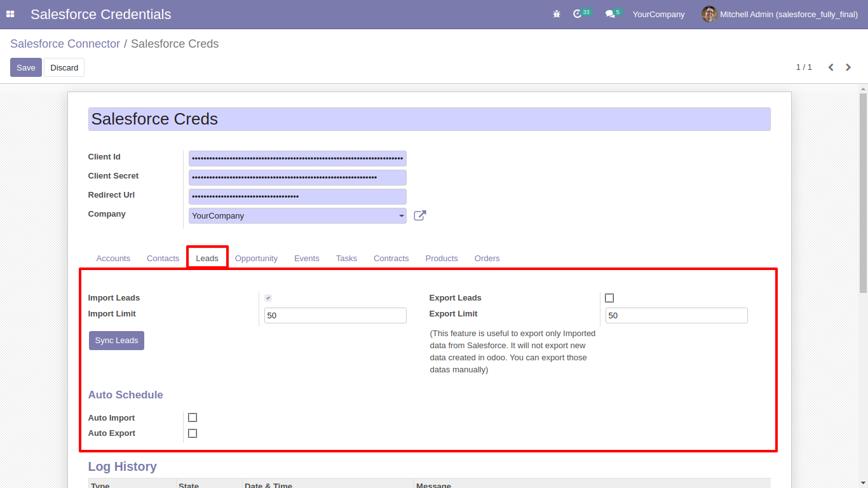Open the Products tab
Viewport: 868px width, 488px height.
click(x=442, y=258)
